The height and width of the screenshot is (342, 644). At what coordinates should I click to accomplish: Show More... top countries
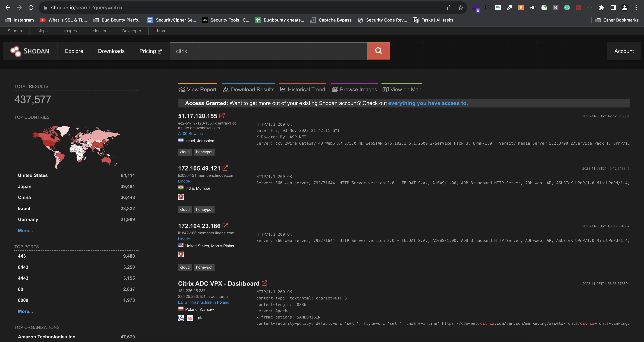(25, 230)
